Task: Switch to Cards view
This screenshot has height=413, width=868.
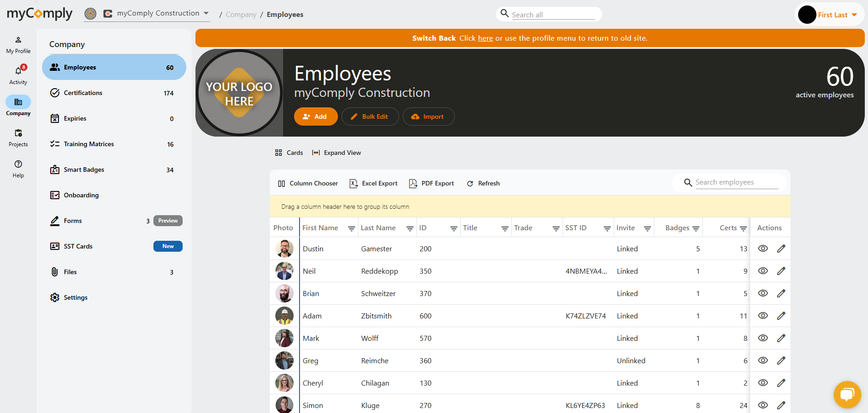Action: 289,153
